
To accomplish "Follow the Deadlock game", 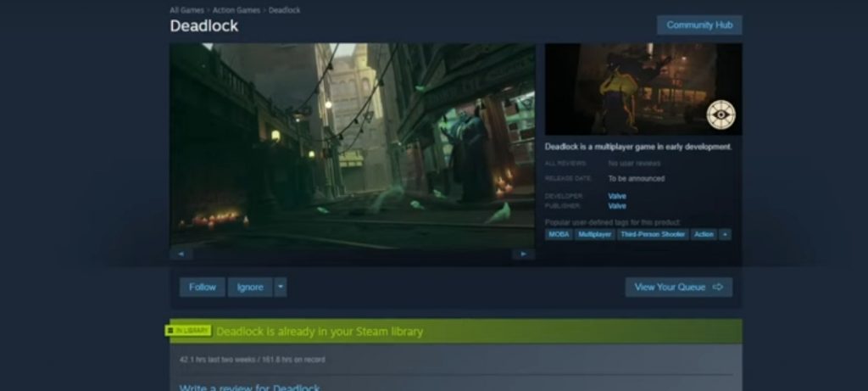I will (202, 287).
